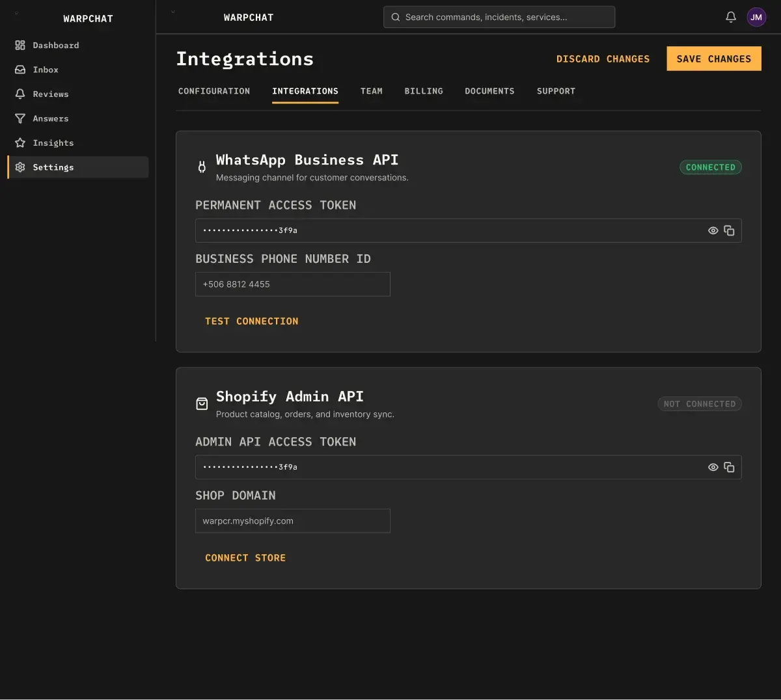781x700 pixels.
Task: Switch to the Support tab
Action: pyautogui.click(x=556, y=91)
